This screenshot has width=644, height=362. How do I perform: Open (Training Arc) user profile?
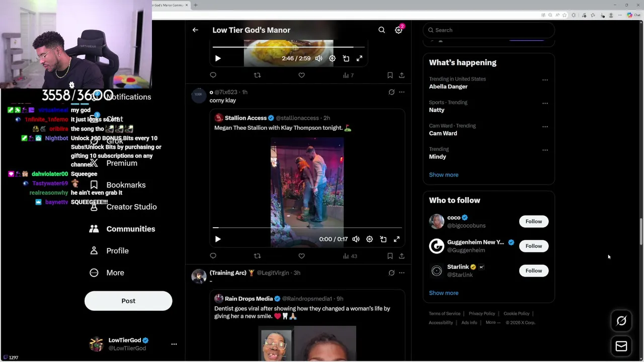[x=228, y=273]
